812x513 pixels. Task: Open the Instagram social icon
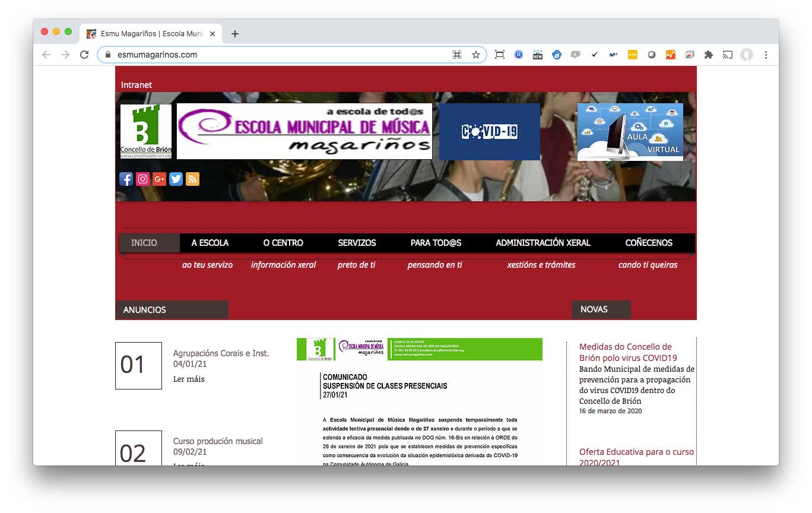[142, 179]
